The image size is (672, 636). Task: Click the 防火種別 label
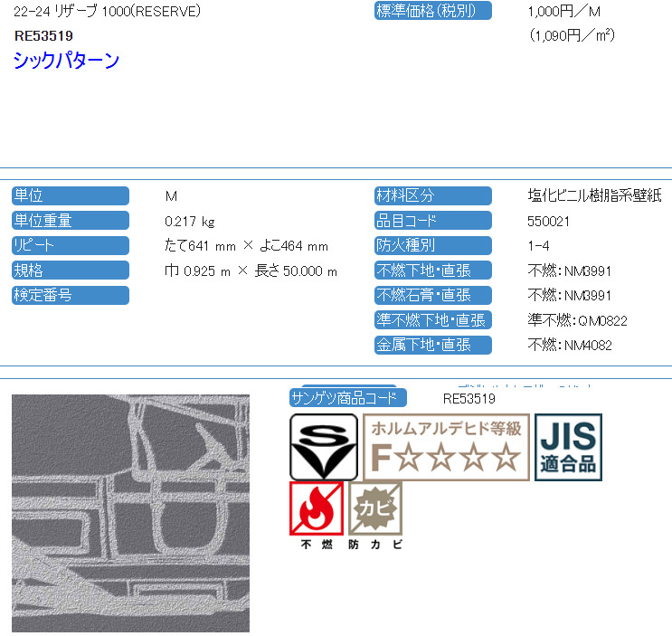click(433, 245)
